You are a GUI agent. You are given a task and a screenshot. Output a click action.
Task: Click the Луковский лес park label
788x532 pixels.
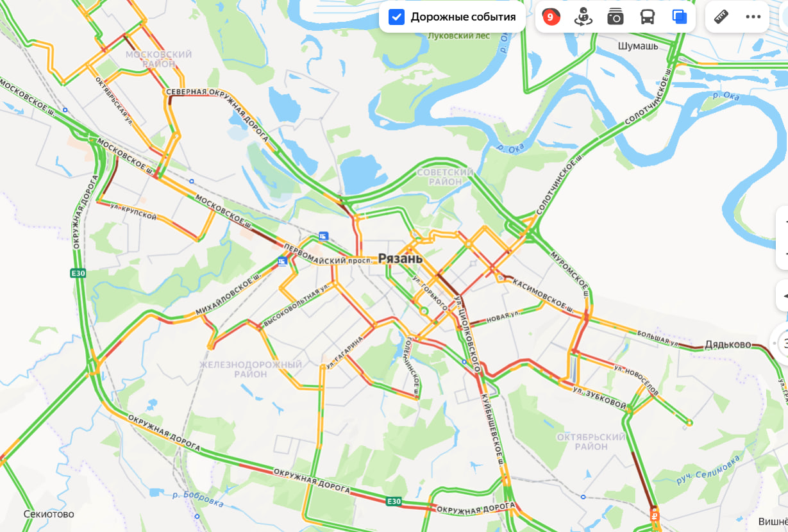point(458,36)
